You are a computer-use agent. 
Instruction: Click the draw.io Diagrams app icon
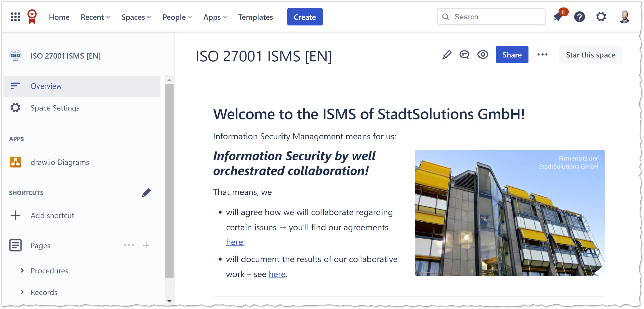click(x=15, y=162)
